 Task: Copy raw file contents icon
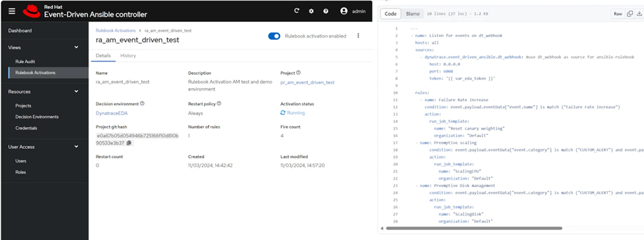tap(629, 14)
